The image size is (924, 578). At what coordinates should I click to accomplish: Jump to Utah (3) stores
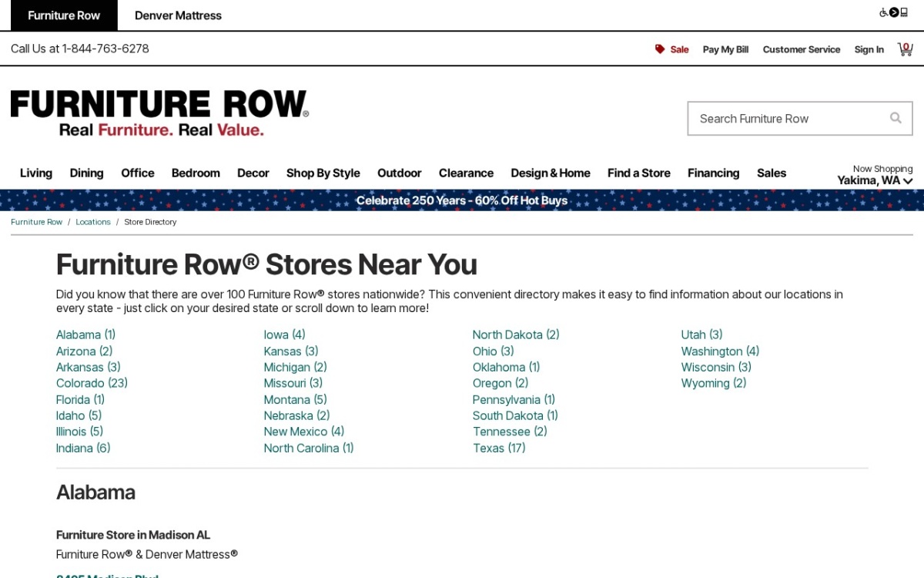click(702, 334)
